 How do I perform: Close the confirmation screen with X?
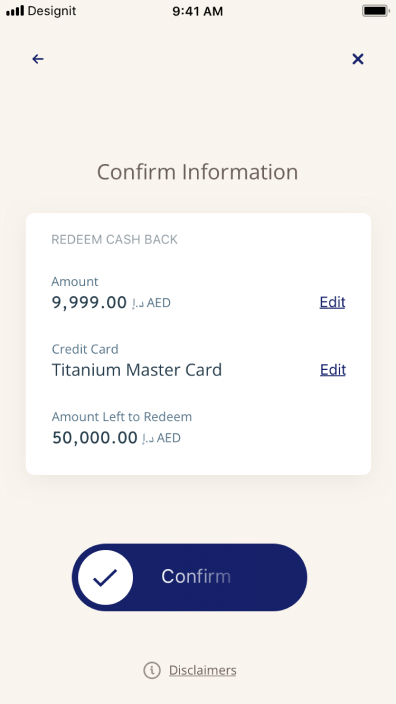click(358, 59)
